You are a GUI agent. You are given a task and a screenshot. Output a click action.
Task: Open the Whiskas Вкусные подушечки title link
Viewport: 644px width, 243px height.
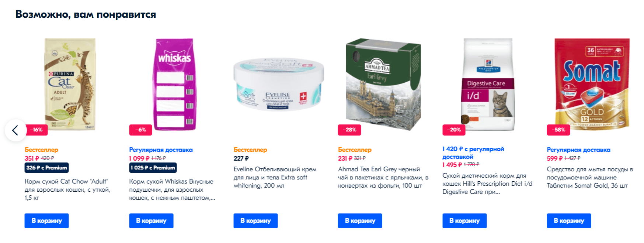[172, 189]
